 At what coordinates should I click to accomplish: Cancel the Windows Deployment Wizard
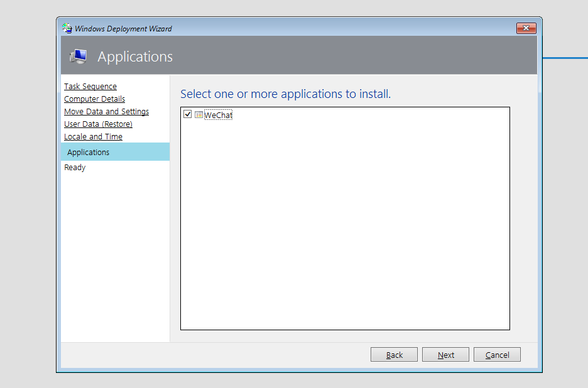click(497, 354)
